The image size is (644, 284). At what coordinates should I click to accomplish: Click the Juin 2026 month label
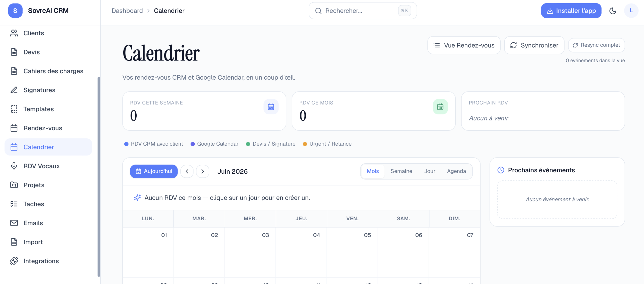(232, 171)
